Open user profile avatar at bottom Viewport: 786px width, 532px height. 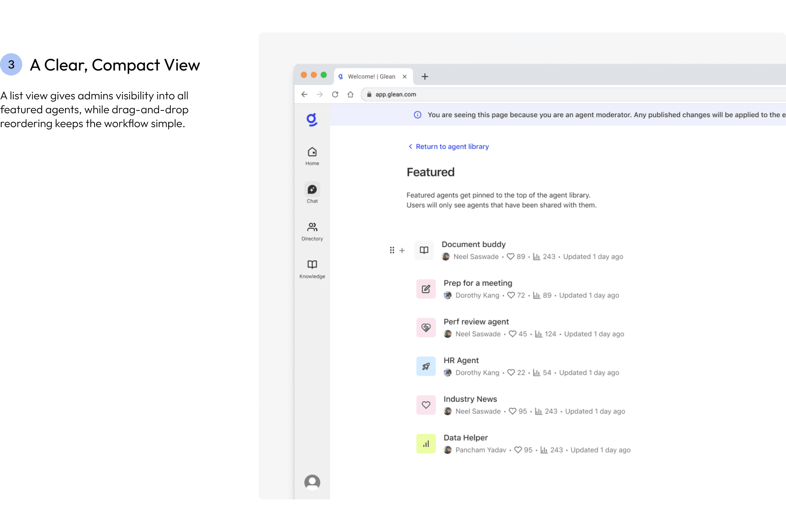click(312, 482)
